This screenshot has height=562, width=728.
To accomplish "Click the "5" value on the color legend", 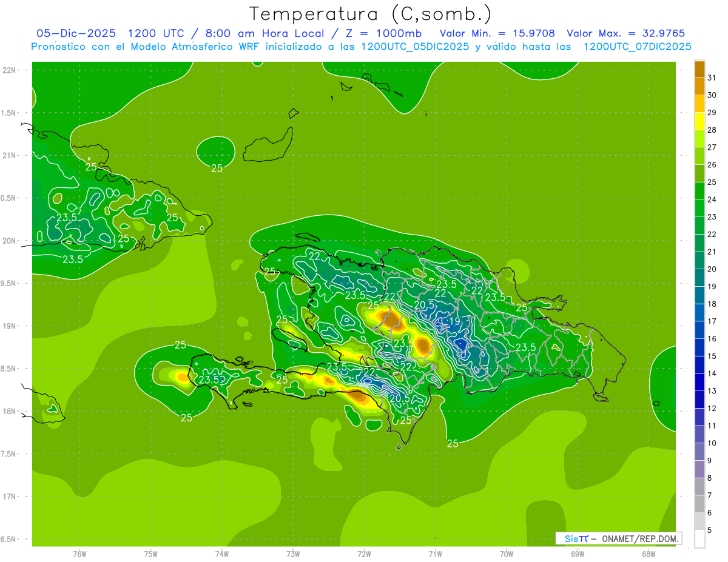I will (x=709, y=531).
